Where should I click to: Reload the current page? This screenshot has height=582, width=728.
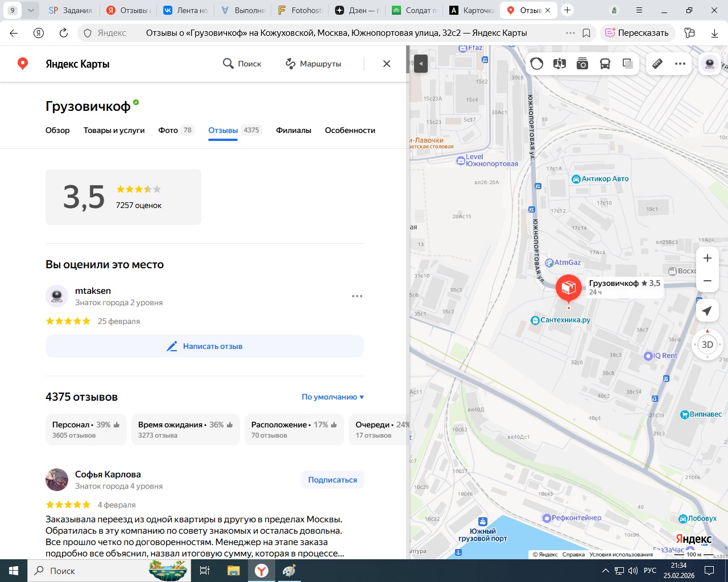tap(64, 33)
